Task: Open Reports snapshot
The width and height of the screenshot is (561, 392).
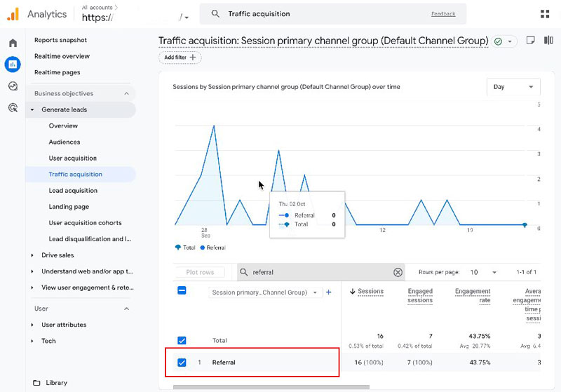Action: pyautogui.click(x=60, y=40)
